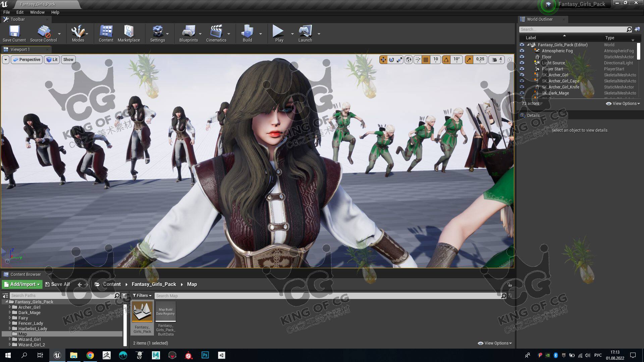Select the translate gizmo tool in the viewport
Image resolution: width=644 pixels, height=362 pixels.
[383, 60]
